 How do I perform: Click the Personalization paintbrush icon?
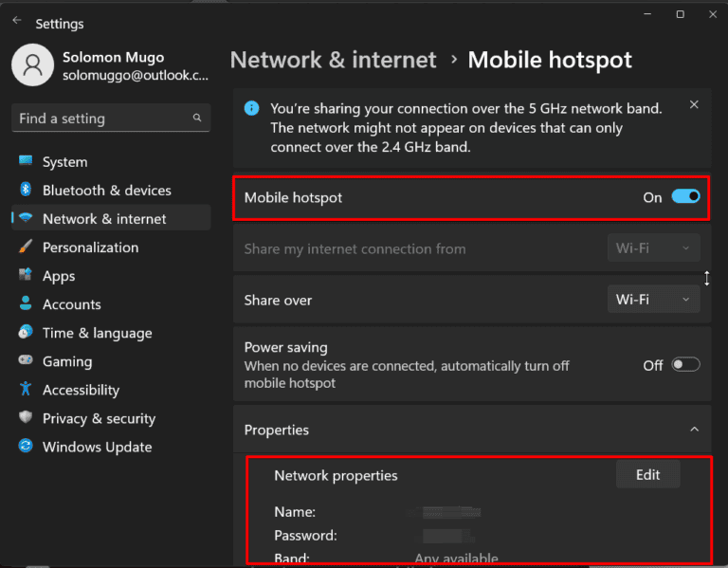click(x=26, y=247)
